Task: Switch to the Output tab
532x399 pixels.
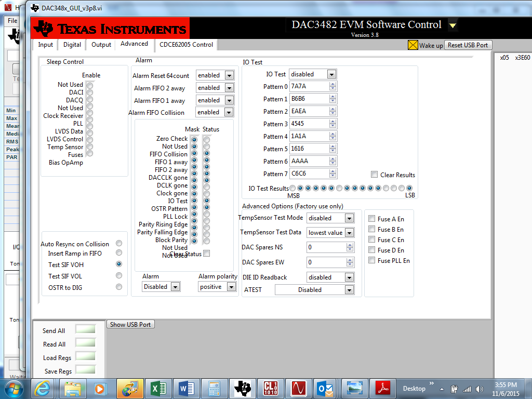Action: (x=101, y=45)
